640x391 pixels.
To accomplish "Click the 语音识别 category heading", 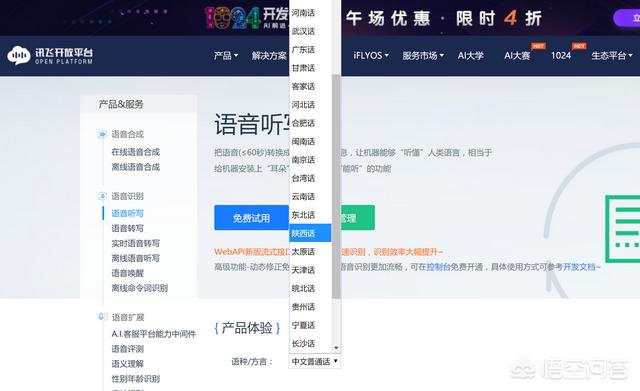I will (127, 196).
